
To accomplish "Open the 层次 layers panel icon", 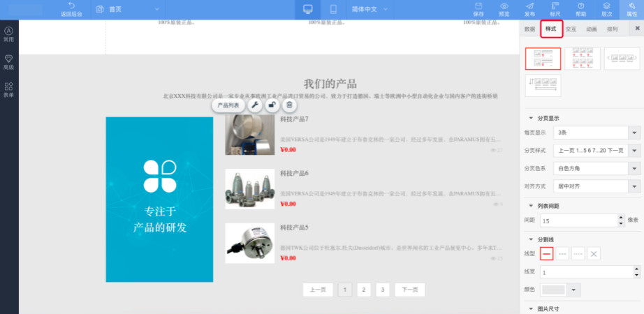I will 607,9.
